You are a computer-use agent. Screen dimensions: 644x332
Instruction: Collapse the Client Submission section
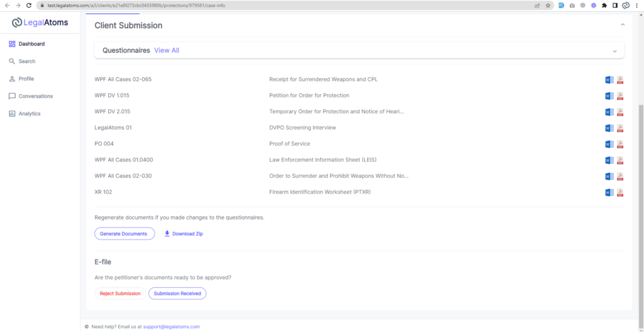pyautogui.click(x=623, y=25)
